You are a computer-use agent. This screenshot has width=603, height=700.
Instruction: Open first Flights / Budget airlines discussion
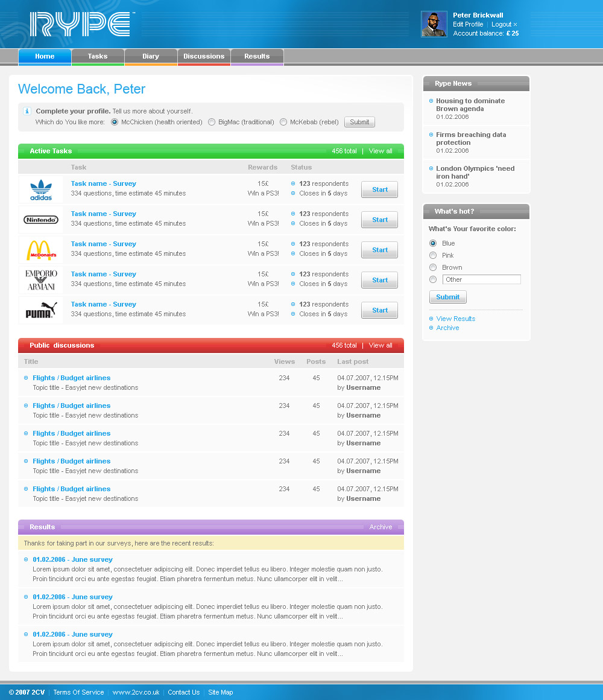point(71,378)
